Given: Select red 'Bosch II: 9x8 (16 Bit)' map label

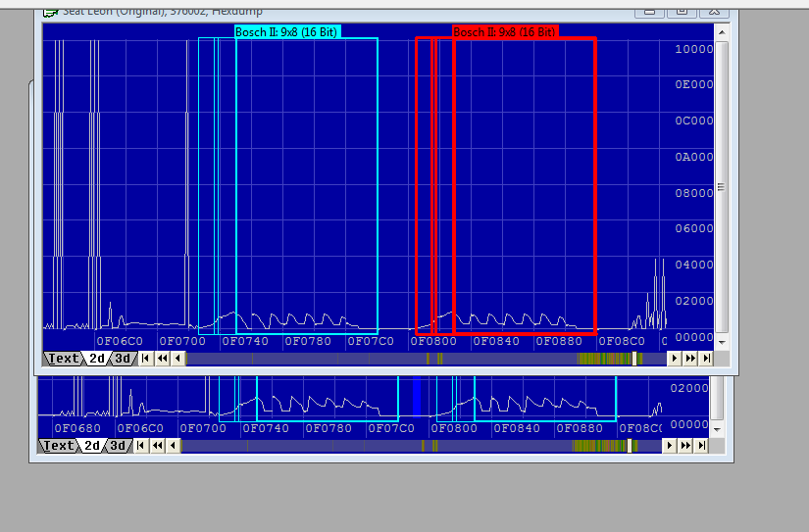Looking at the screenshot, I should (505, 32).
